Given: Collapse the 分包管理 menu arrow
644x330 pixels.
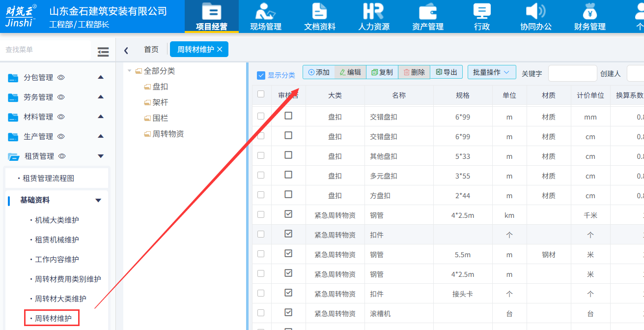Looking at the screenshot, I should (101, 77).
